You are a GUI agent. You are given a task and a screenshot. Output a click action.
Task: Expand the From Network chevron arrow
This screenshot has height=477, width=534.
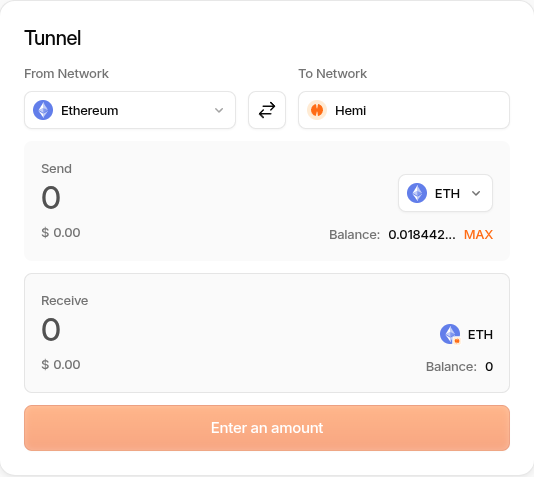tap(219, 110)
